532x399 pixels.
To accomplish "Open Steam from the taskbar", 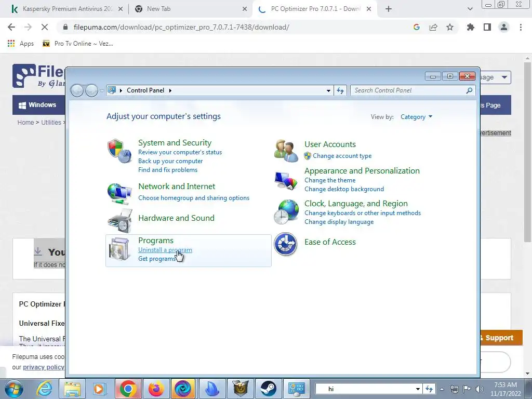I will tap(269, 389).
